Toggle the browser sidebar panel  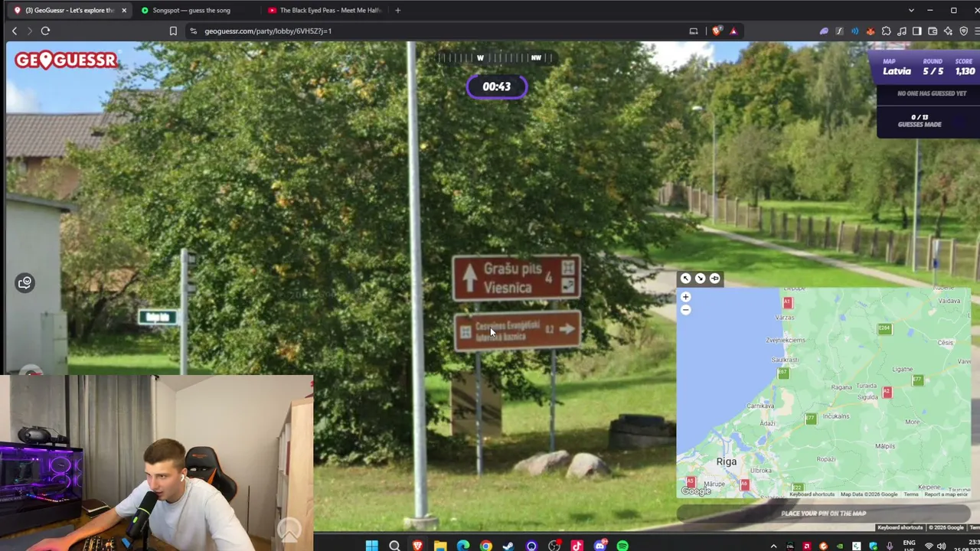(x=916, y=31)
